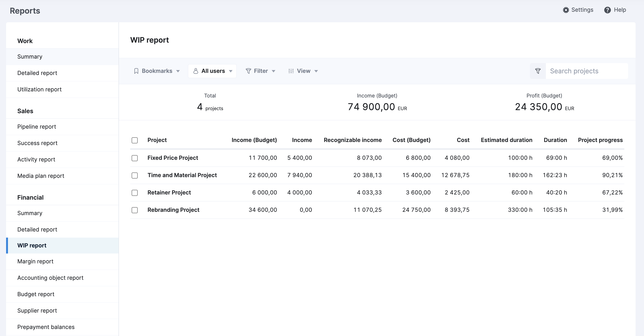Image resolution: width=644 pixels, height=336 pixels.
Task: Open Margin report
Action: click(62, 261)
